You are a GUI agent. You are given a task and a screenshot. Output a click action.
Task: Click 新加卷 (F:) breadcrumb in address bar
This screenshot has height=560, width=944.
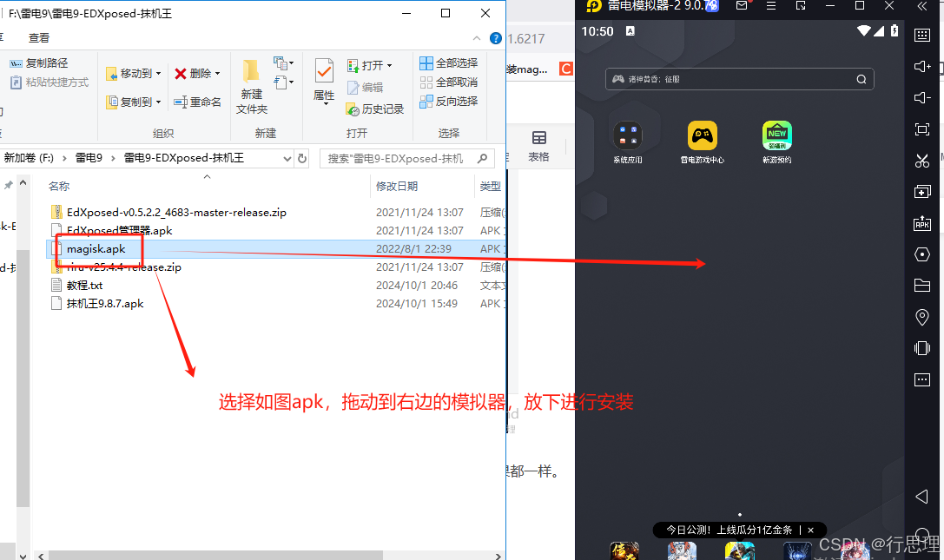click(x=29, y=158)
